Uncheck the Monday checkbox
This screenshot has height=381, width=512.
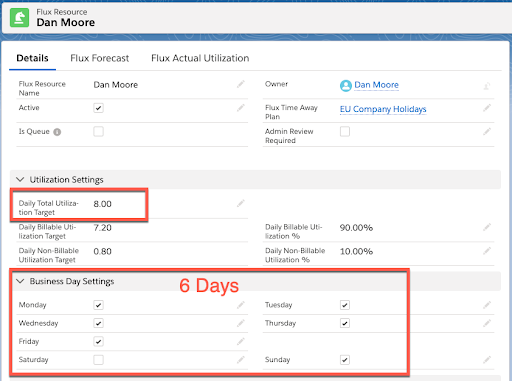tap(98, 305)
